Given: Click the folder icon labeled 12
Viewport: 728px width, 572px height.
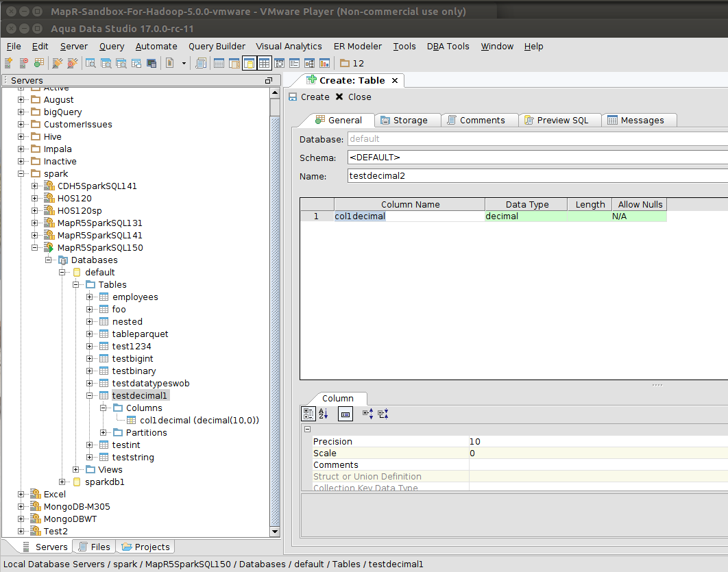Looking at the screenshot, I should pyautogui.click(x=352, y=63).
